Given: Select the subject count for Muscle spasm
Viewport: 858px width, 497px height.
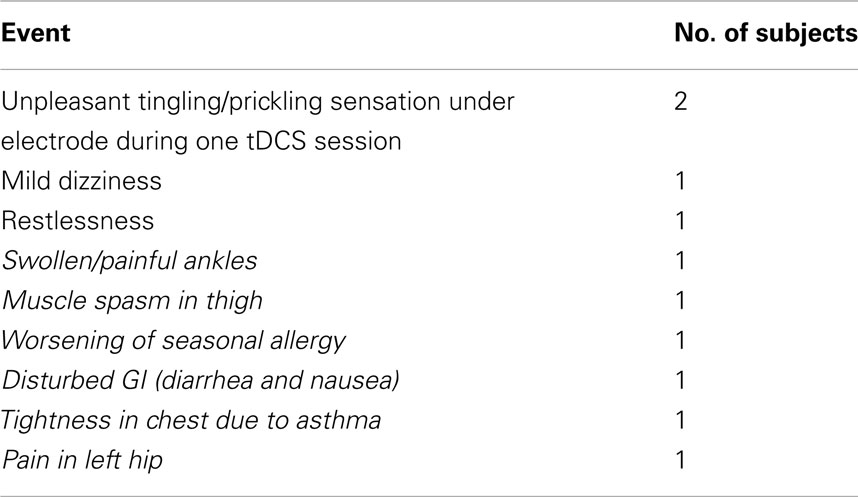Looking at the screenshot, I should point(683,301).
